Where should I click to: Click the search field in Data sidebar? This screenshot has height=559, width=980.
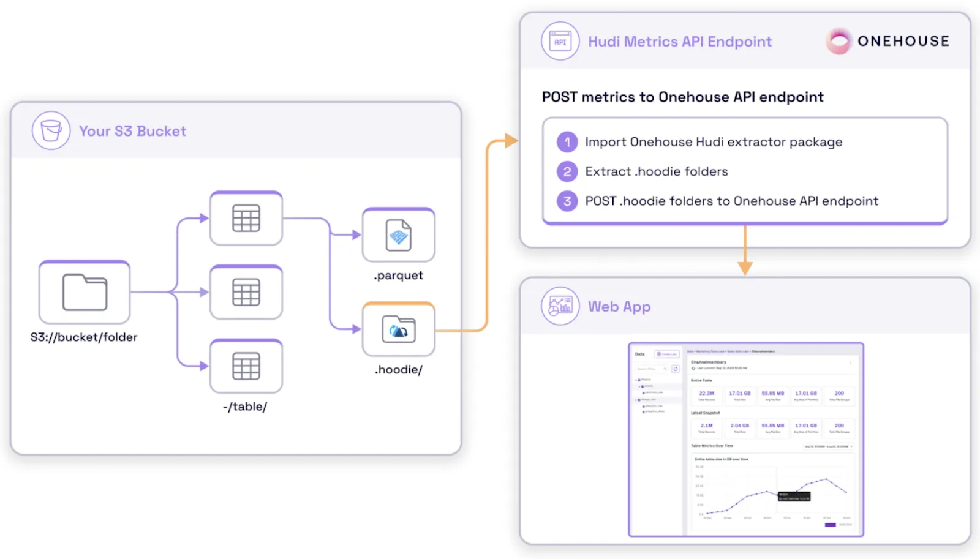pos(651,369)
